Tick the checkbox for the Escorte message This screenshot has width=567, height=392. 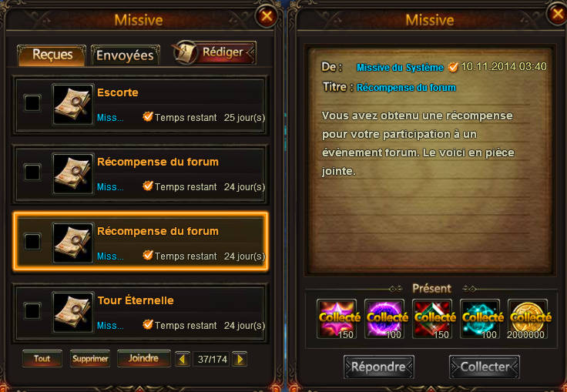click(x=32, y=103)
